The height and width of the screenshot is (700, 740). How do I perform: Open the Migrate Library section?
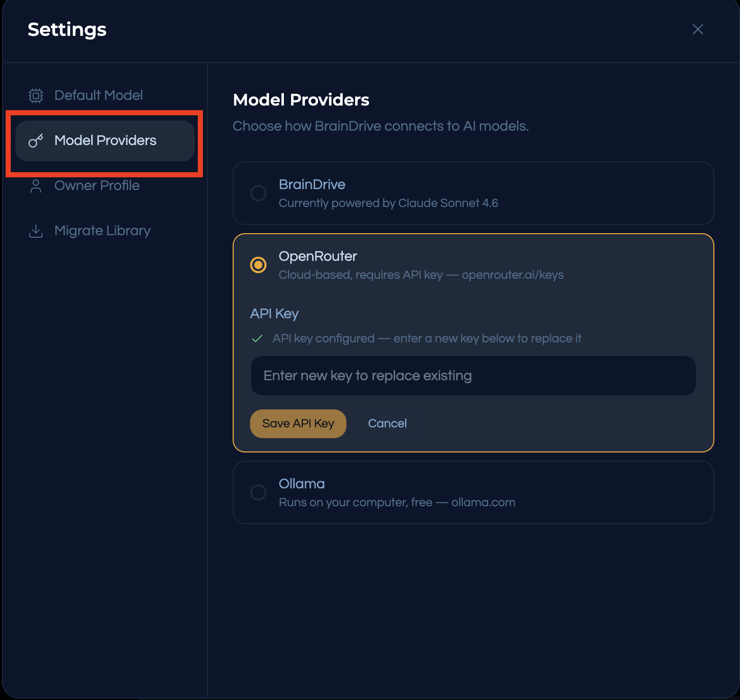pyautogui.click(x=102, y=231)
